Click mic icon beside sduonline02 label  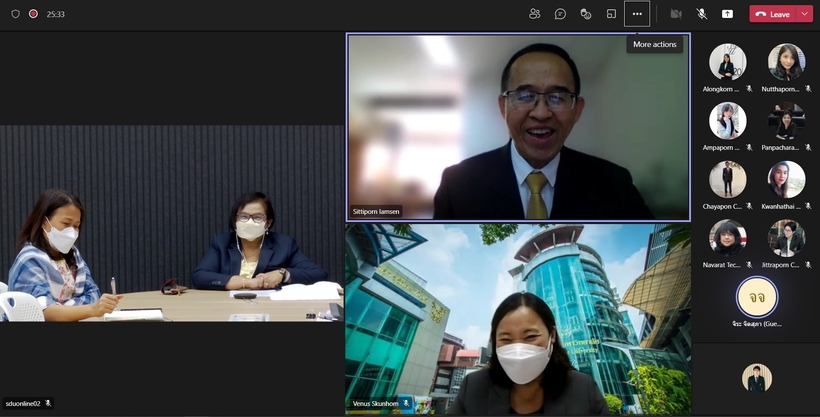[48, 403]
